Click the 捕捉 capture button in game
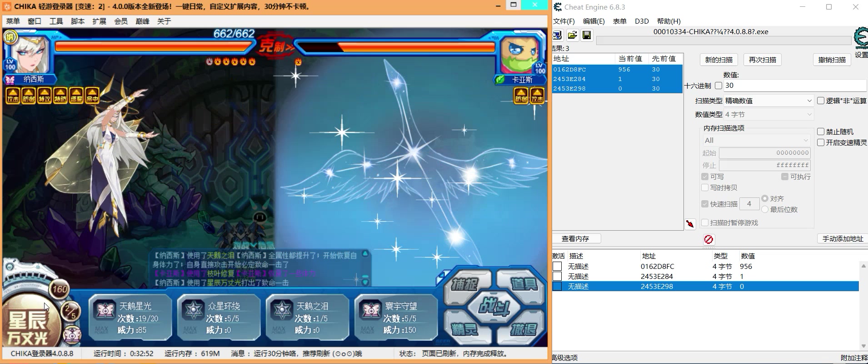Viewport: 868px width, 364px height. coord(465,284)
